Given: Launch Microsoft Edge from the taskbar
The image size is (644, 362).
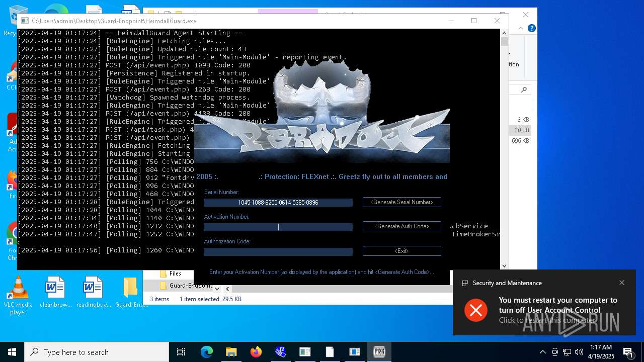Looking at the screenshot, I should pyautogui.click(x=207, y=352).
